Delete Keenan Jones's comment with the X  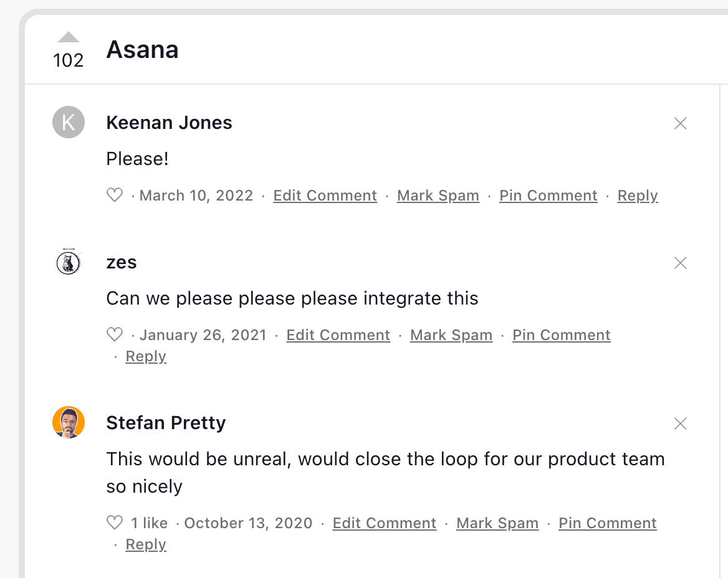tap(680, 123)
